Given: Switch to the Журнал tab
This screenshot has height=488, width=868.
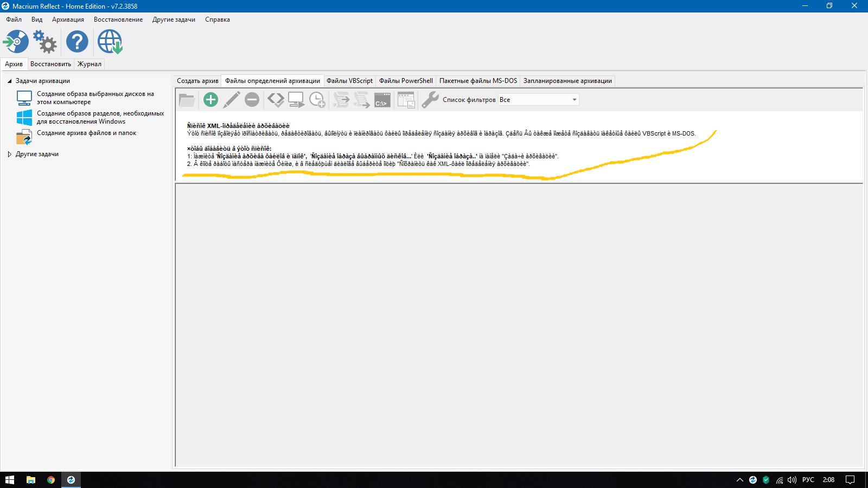Looking at the screenshot, I should 89,64.
